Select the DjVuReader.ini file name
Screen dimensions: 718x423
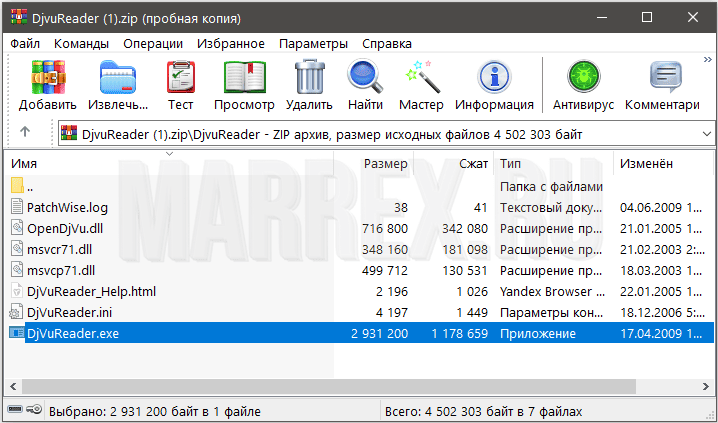tap(70, 313)
